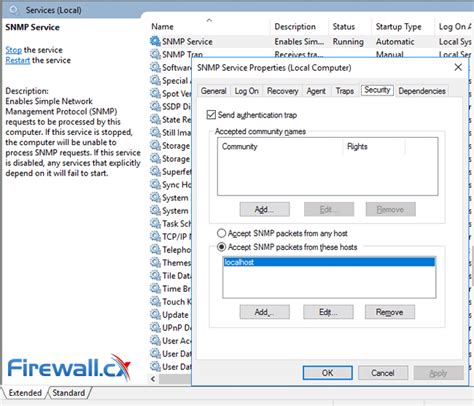The width and height of the screenshot is (474, 406).
Task: Toggle the Send authentication trap checkbox
Action: [211, 115]
